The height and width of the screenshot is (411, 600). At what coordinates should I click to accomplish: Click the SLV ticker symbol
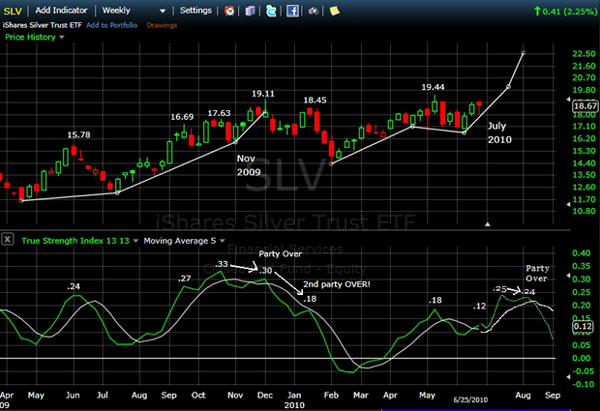coord(12,11)
